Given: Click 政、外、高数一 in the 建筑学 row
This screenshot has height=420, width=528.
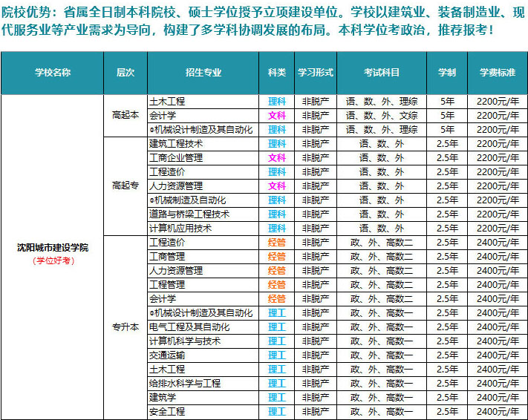Looking at the screenshot, I should (382, 398).
